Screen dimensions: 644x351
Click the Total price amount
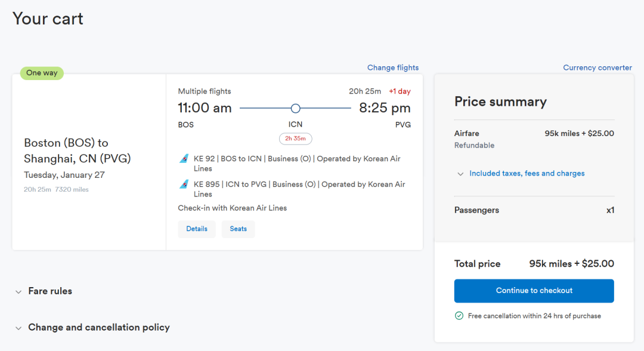(x=571, y=264)
